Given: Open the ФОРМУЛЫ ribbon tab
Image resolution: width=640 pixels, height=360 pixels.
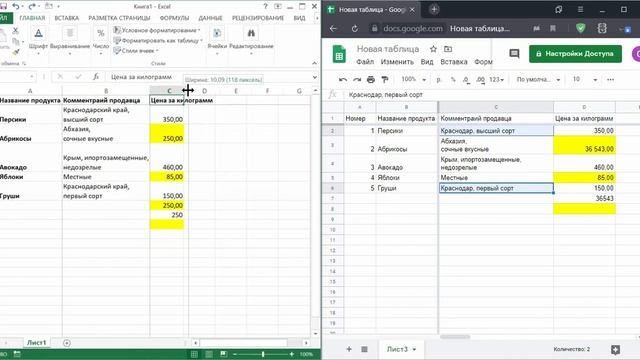Looking at the screenshot, I should pyautogui.click(x=174, y=18).
